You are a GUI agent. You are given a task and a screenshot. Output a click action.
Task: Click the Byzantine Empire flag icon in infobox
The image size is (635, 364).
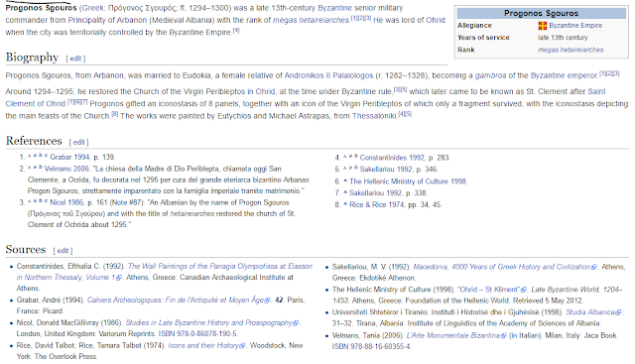[x=543, y=26]
